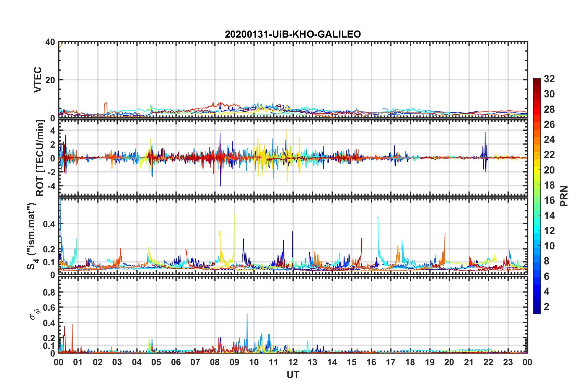Viewport: 586px width, 392px height.
Task: Select the 04 hour label on the UT axis
Action: [x=137, y=362]
